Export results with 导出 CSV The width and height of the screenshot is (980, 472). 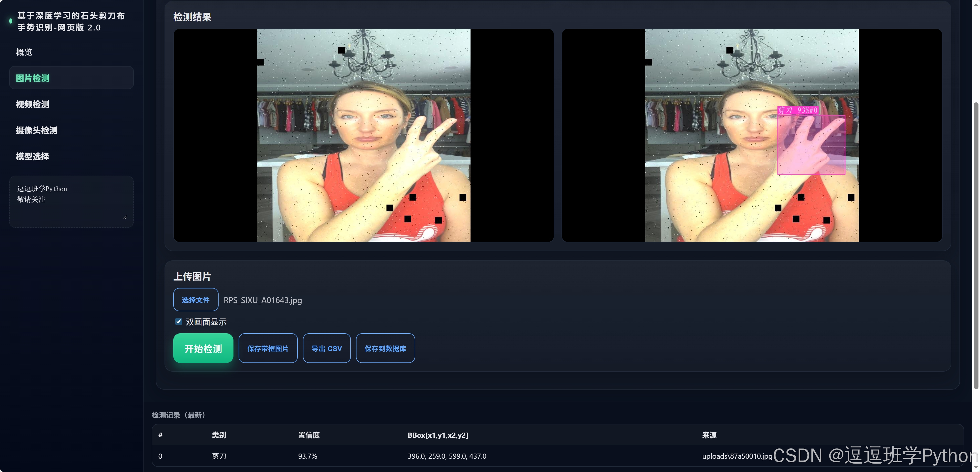pyautogui.click(x=326, y=348)
